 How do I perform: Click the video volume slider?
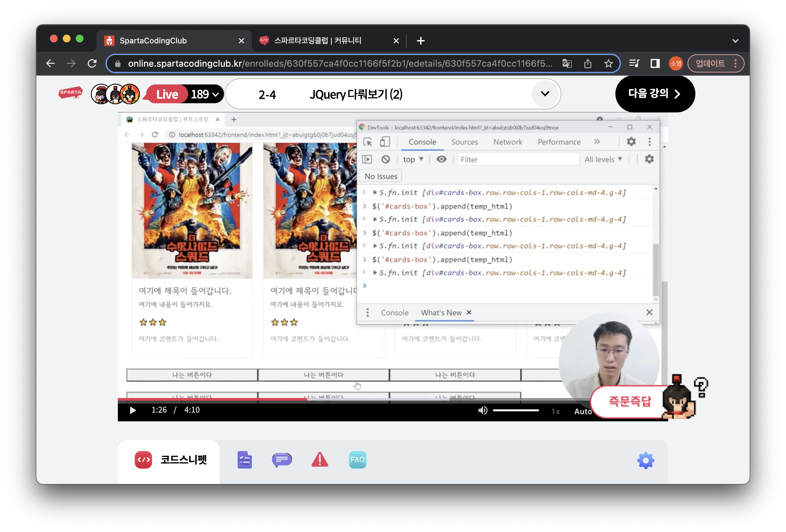point(516,410)
